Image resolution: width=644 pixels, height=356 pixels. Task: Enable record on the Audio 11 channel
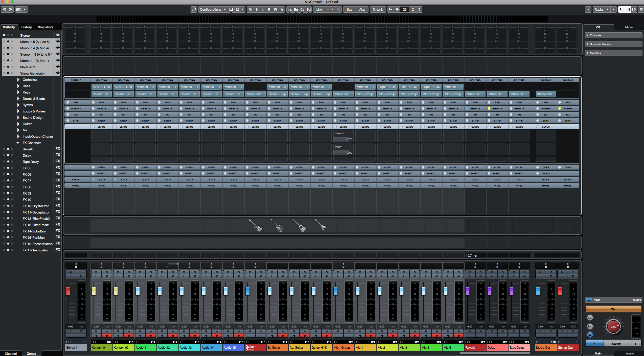pos(151,336)
